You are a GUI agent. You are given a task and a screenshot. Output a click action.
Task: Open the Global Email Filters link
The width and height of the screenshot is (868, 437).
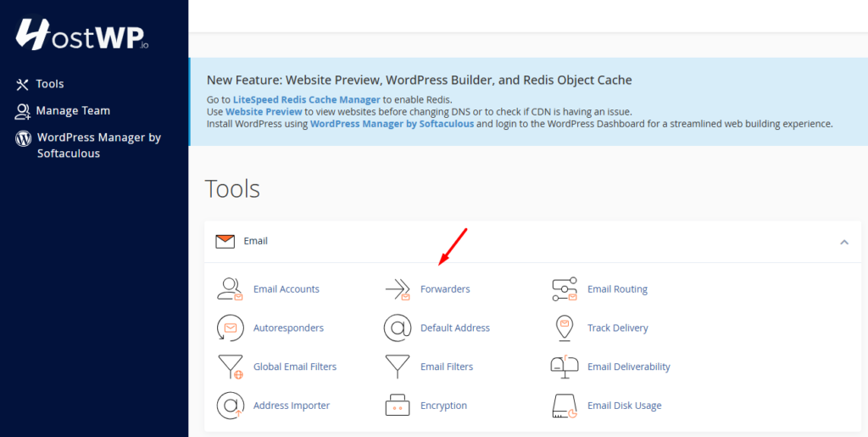pyautogui.click(x=295, y=367)
